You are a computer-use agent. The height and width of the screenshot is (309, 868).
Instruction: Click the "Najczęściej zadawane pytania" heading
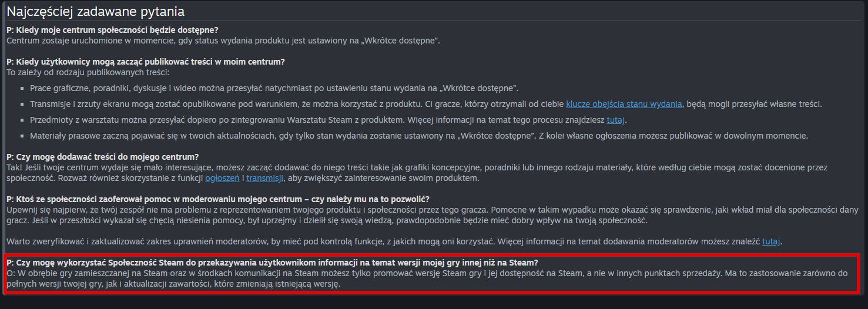click(95, 11)
